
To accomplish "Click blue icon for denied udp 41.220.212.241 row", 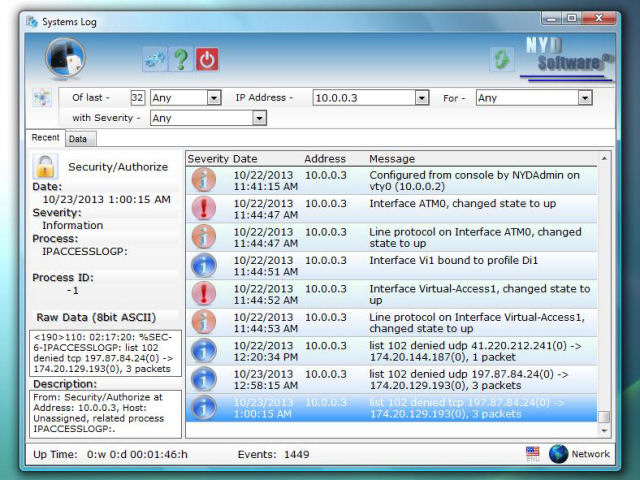I will (x=204, y=351).
